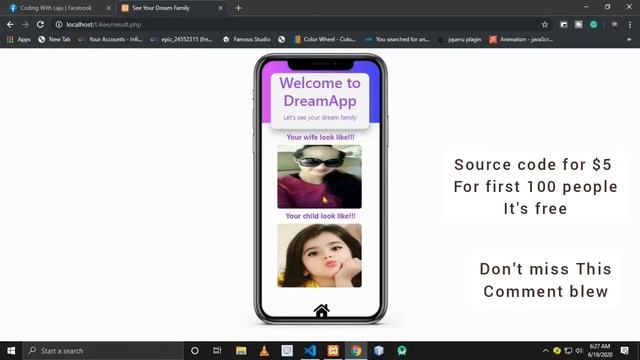This screenshot has width=640, height=360.
Task: Close the See Your Dream Family tab
Action: [220, 8]
